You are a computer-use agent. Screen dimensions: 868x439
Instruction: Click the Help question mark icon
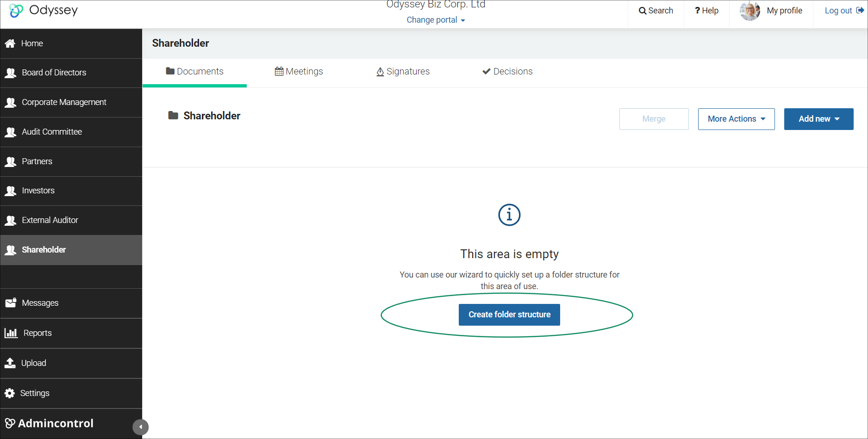tap(697, 11)
